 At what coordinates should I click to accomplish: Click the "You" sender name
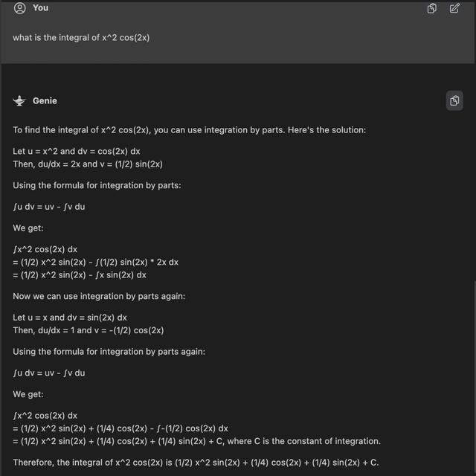tap(40, 7)
